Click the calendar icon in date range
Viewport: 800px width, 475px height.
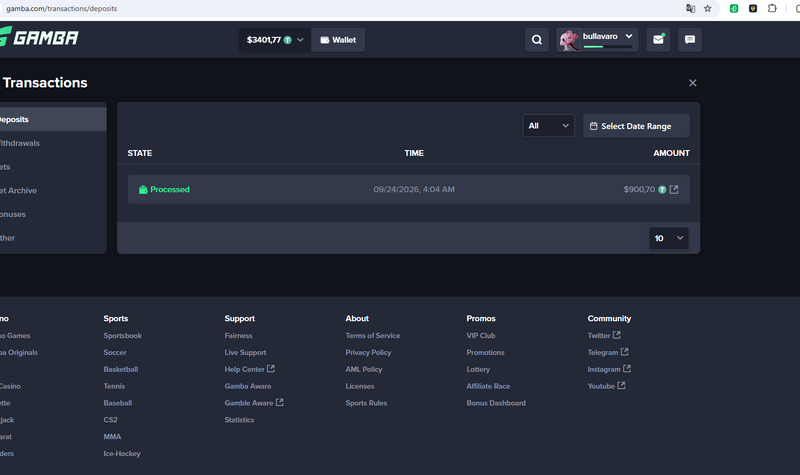point(593,126)
